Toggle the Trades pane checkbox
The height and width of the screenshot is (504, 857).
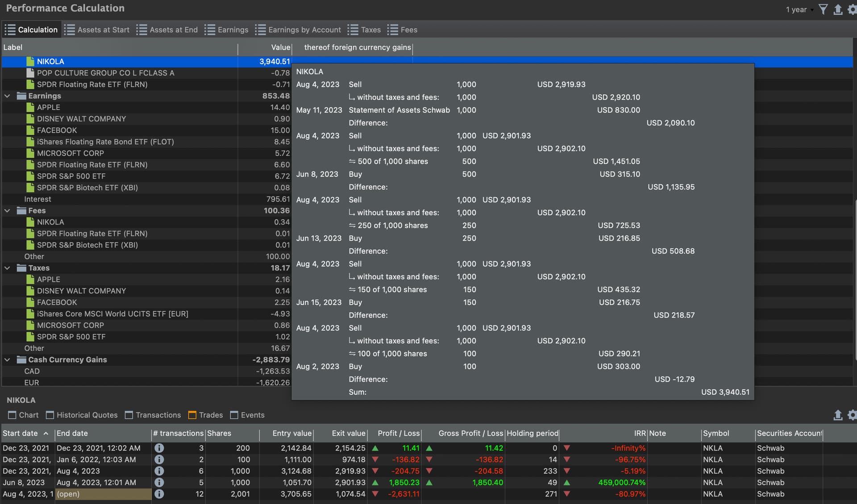(192, 415)
